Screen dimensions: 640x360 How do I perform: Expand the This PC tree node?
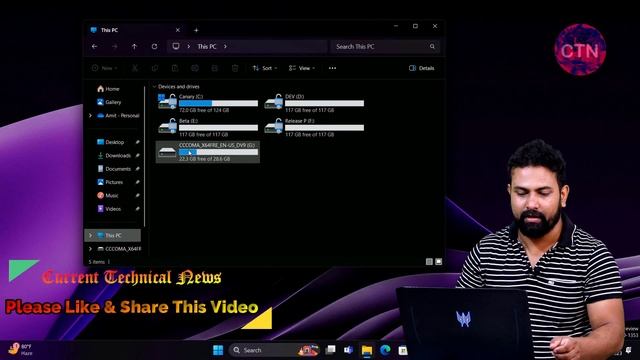pos(90,236)
